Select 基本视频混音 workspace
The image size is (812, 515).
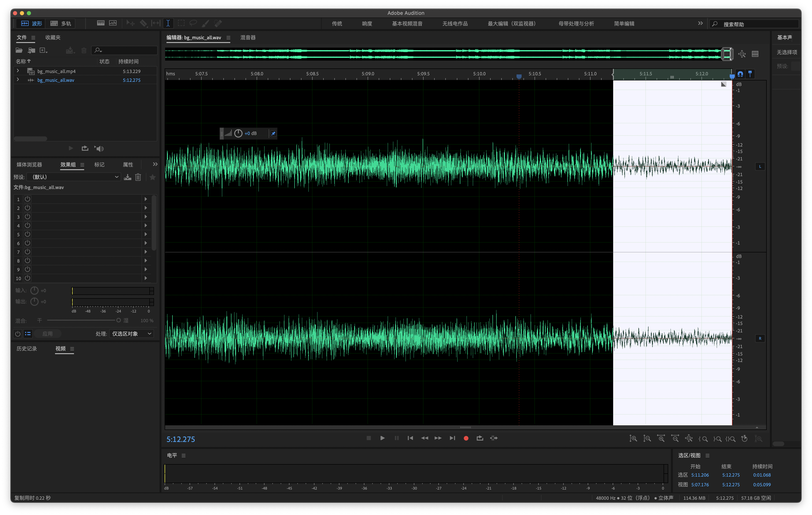407,24
